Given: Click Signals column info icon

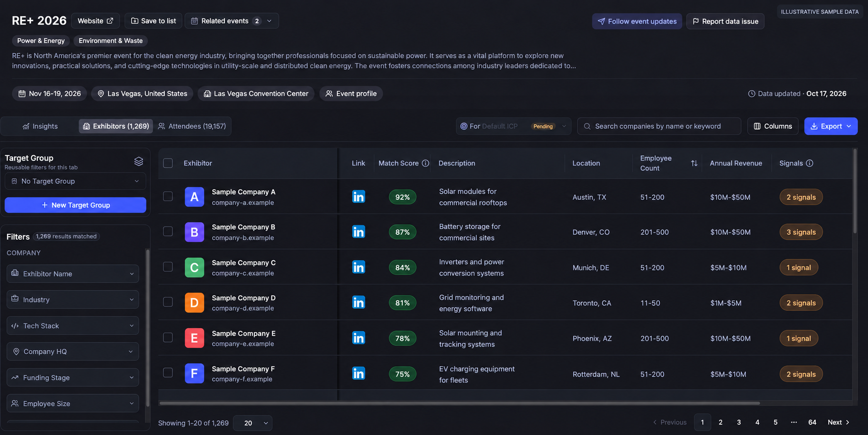Looking at the screenshot, I should point(809,163).
